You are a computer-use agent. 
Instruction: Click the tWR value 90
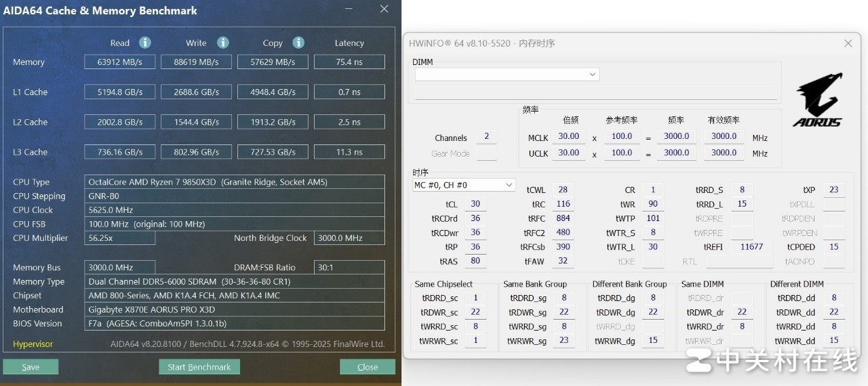653,204
